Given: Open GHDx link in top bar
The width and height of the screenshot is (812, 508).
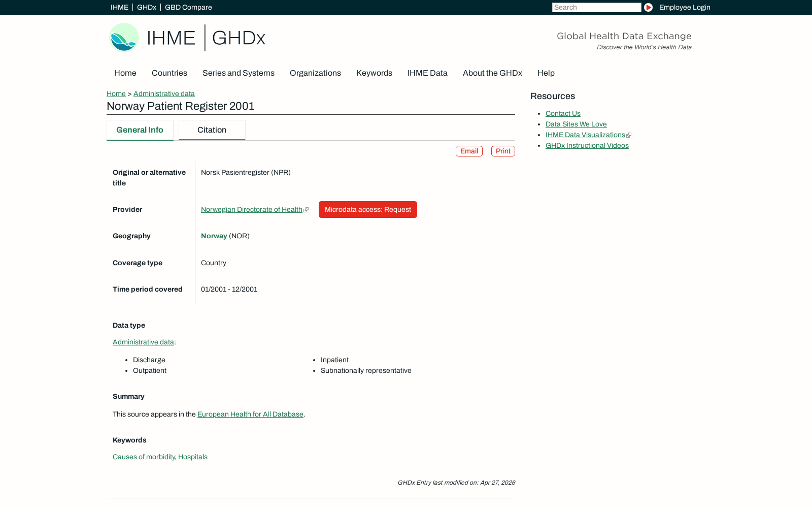Looking at the screenshot, I should coord(147,7).
